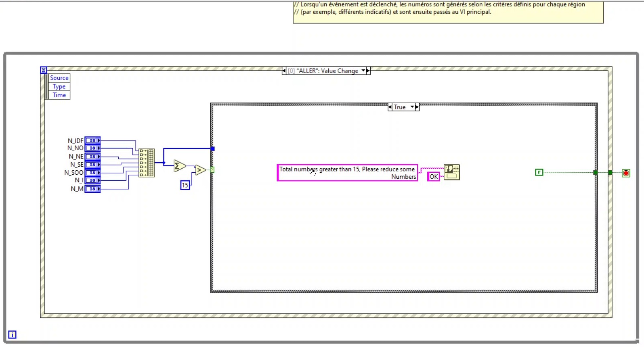Select the N_SOO I8 terminal

coord(92,173)
